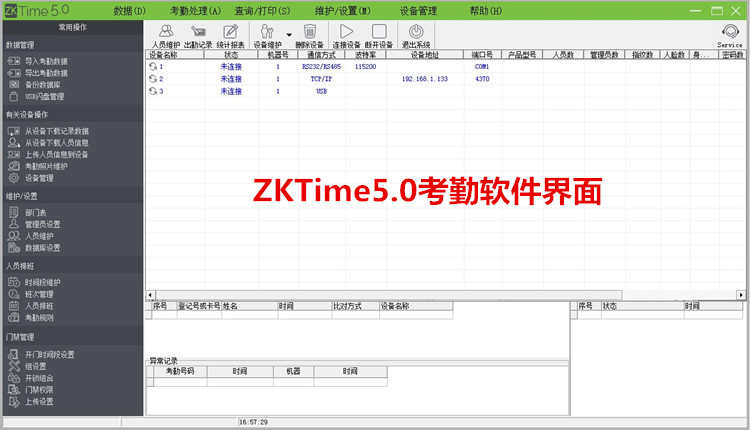Open the 维护/设置(M) menu
Screen dimensions: 750x430
tap(342, 11)
